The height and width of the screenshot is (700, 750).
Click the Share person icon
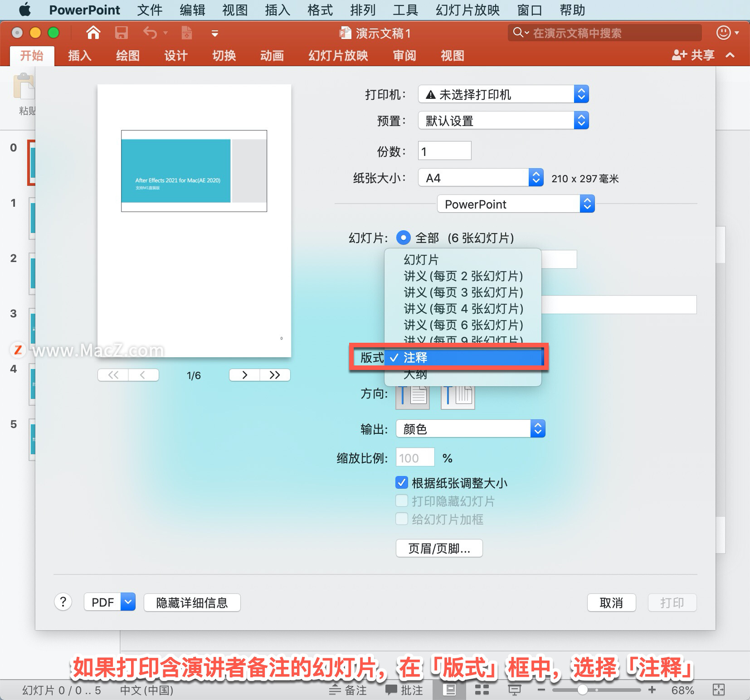pyautogui.click(x=679, y=55)
